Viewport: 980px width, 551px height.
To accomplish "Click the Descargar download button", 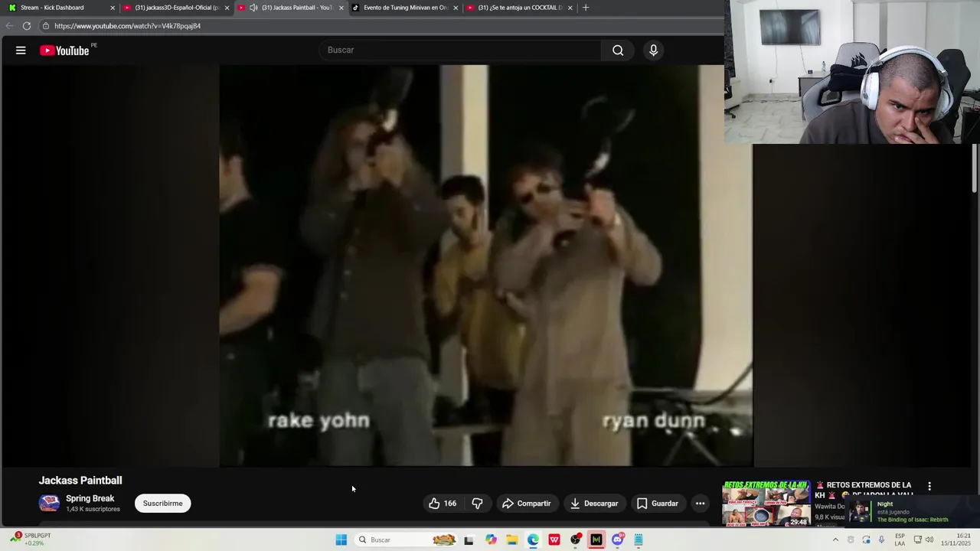I will click(x=593, y=504).
